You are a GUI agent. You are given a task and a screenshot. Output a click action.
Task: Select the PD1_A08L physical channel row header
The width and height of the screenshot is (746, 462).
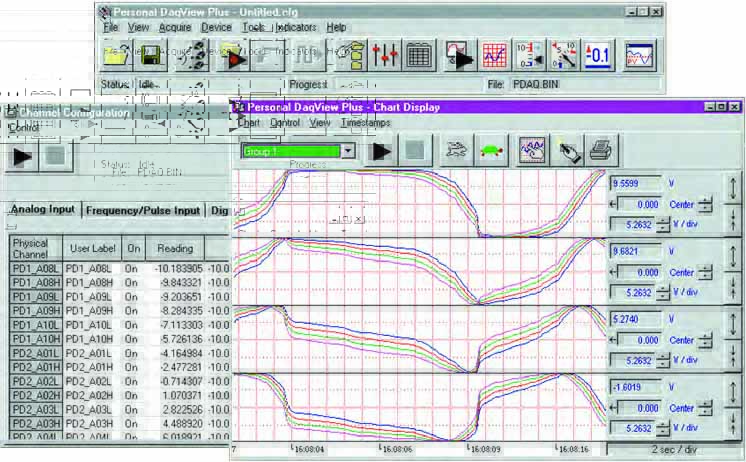[36, 268]
